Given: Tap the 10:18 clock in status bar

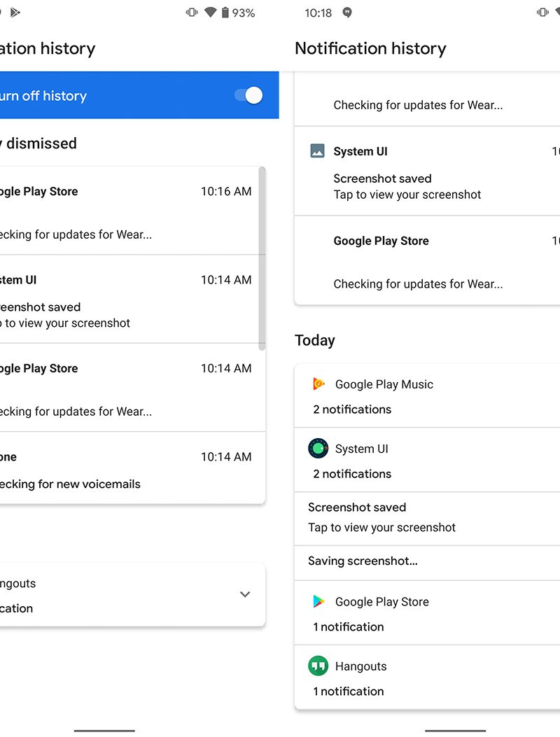Looking at the screenshot, I should (318, 13).
